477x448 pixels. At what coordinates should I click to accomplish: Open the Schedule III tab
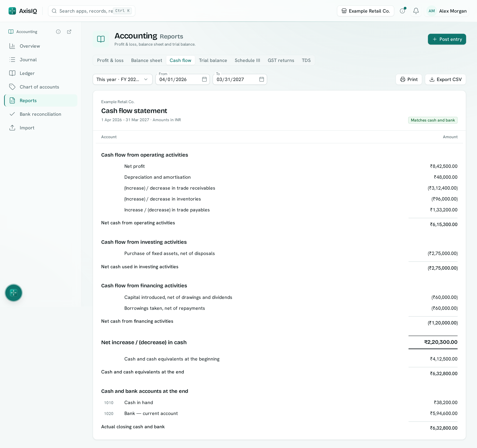(247, 60)
